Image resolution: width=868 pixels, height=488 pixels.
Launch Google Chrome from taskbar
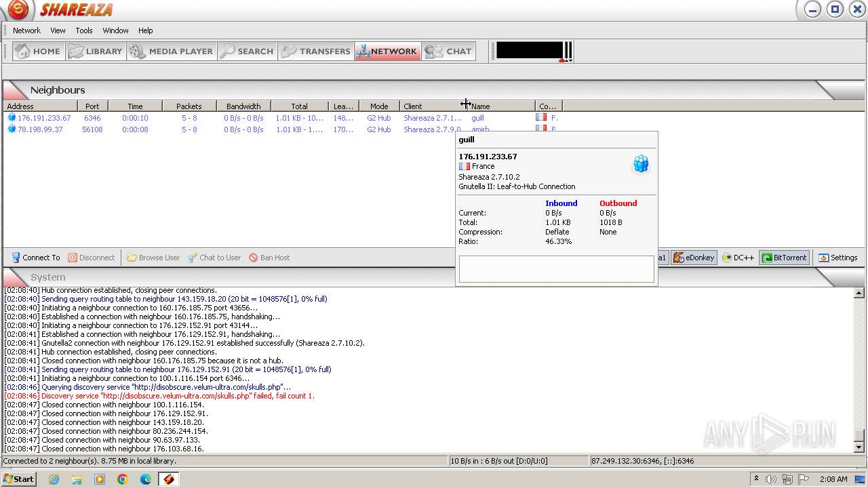click(x=123, y=479)
